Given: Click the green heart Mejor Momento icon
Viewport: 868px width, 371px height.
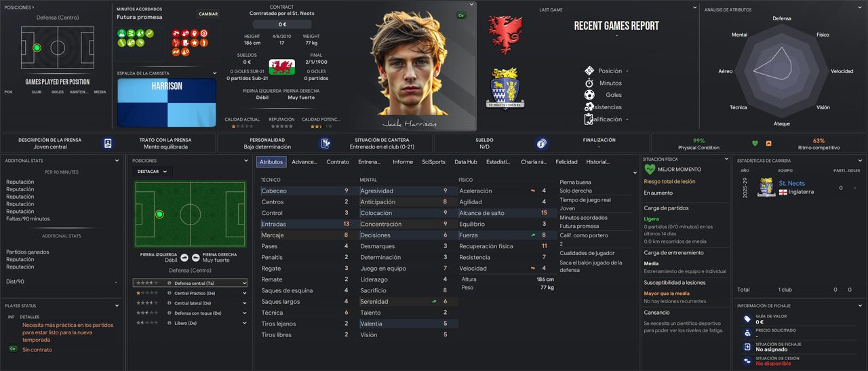Looking at the screenshot, I should [x=650, y=170].
